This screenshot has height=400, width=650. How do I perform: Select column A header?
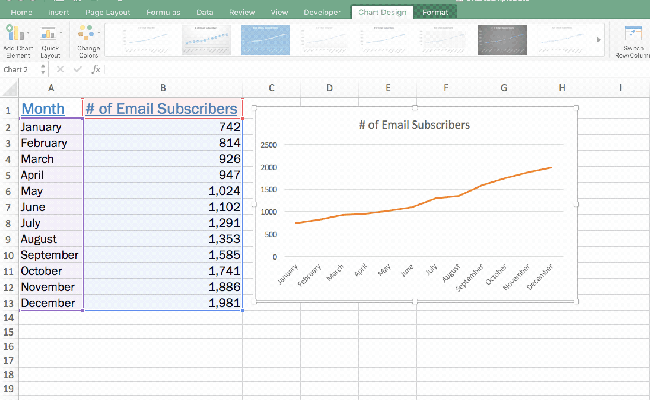[x=51, y=88]
